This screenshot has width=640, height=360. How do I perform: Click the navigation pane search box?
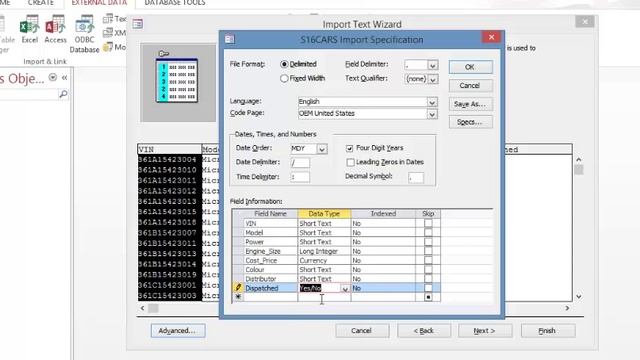coord(29,94)
